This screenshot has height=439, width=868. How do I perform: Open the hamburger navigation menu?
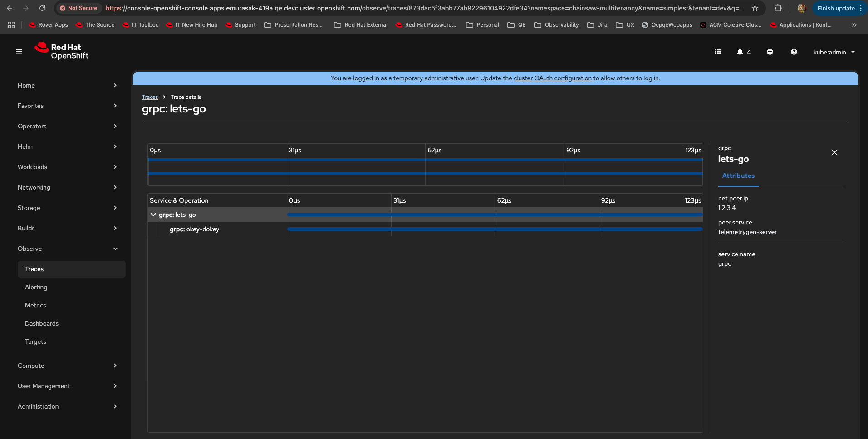point(19,52)
